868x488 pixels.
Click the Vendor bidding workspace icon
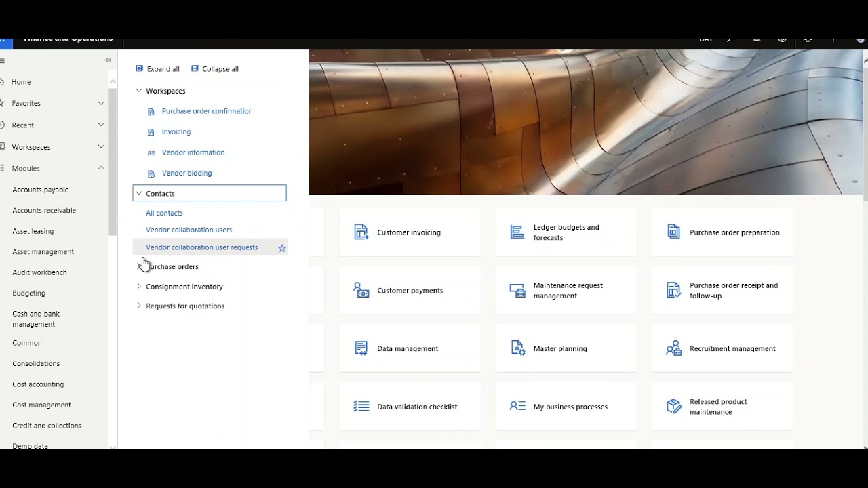(151, 174)
